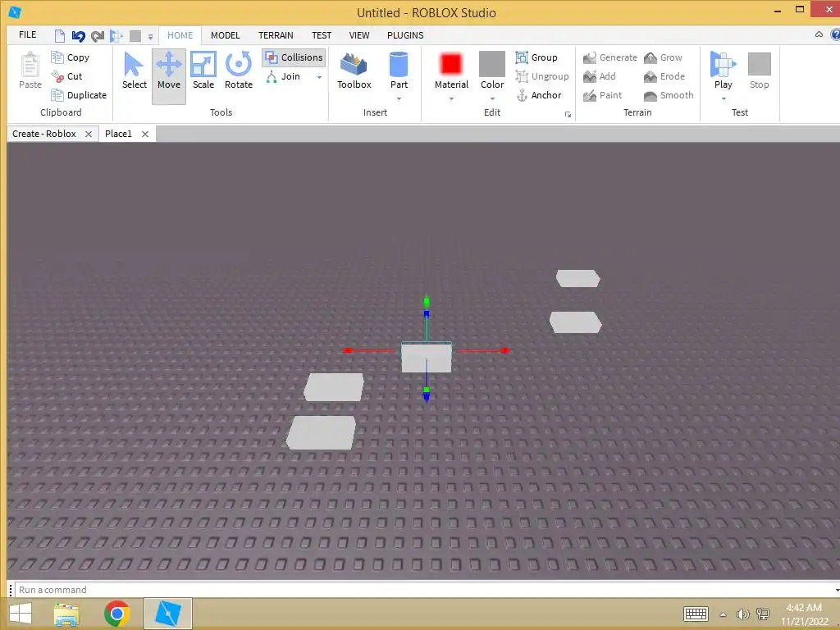Expand the Play mode dropdown arrow
The image size is (840, 630).
coord(724,98)
